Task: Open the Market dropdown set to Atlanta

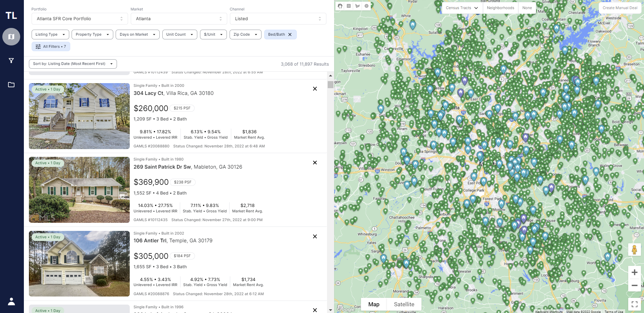Action: (179, 19)
